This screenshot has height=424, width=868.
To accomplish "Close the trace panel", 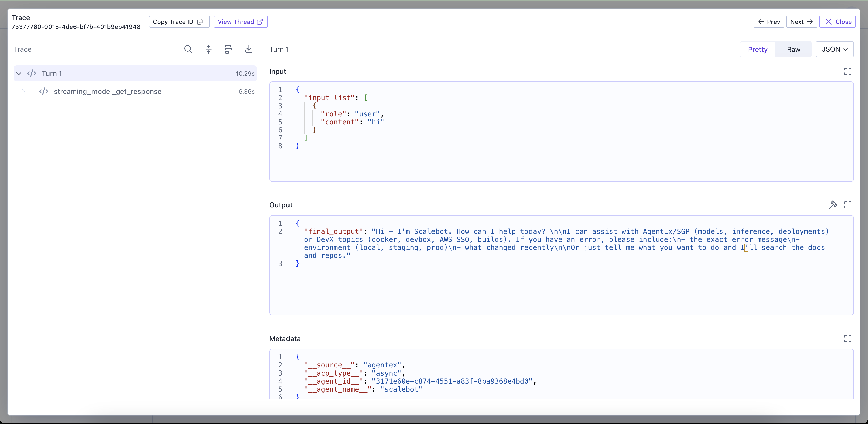I will (837, 22).
